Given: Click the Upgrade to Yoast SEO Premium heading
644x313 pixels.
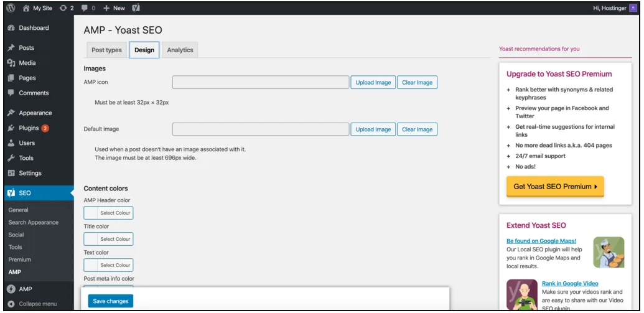Looking at the screenshot, I should pos(559,74).
